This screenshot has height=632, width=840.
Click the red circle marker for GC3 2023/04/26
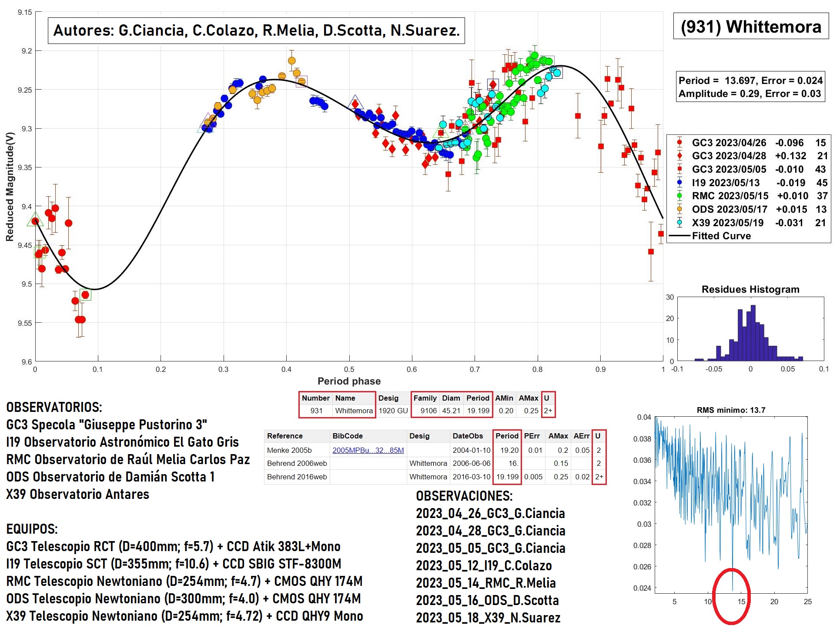click(679, 143)
